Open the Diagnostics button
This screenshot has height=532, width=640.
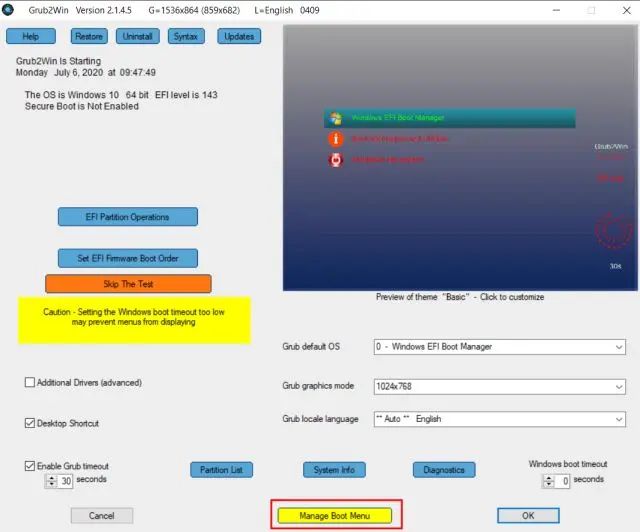[x=444, y=470]
